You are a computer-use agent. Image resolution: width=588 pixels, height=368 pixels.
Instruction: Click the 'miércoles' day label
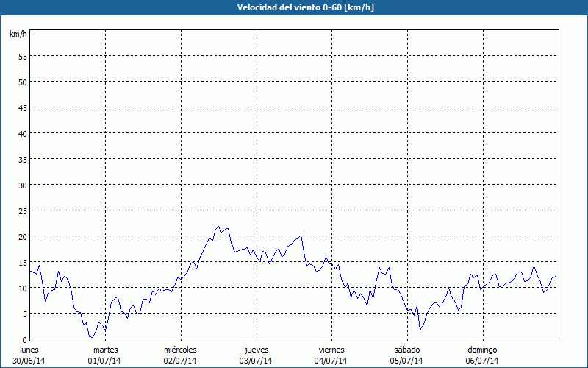(x=180, y=350)
